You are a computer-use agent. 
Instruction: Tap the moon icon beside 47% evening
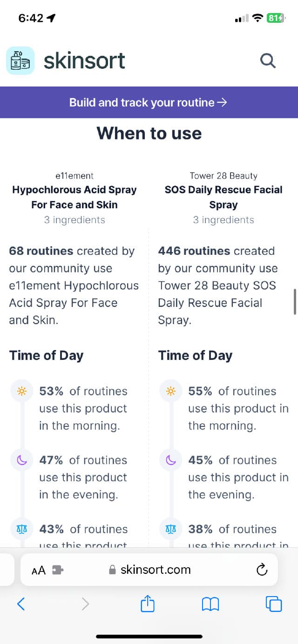click(x=21, y=460)
